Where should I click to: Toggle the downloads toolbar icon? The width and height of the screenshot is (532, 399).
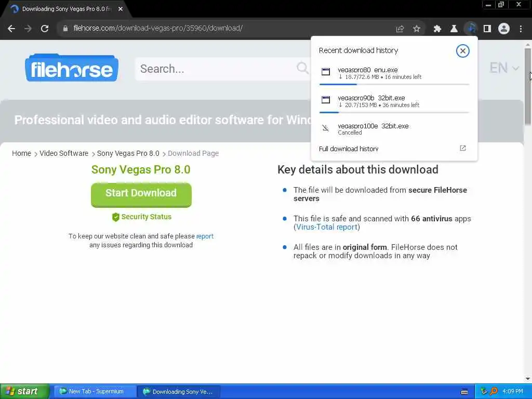(x=471, y=29)
